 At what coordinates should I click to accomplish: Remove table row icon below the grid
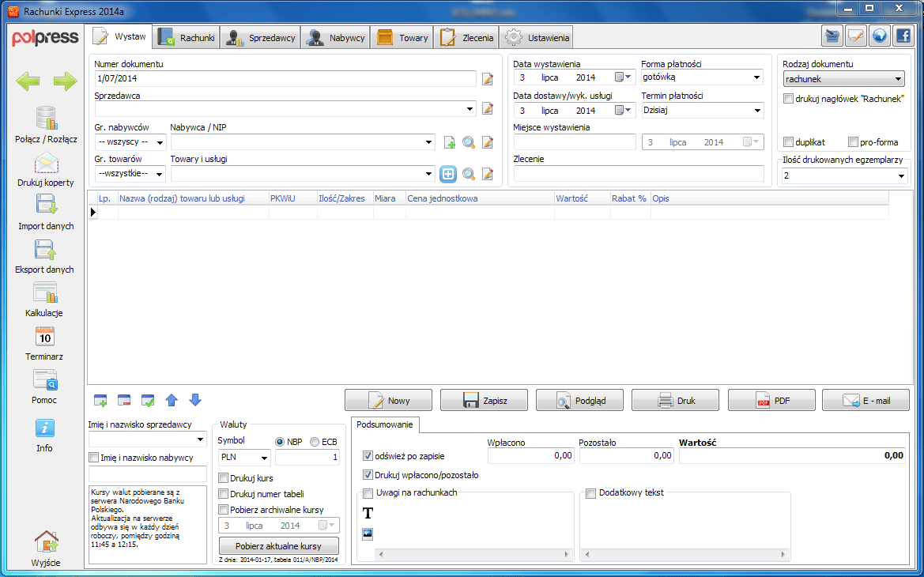click(x=124, y=401)
